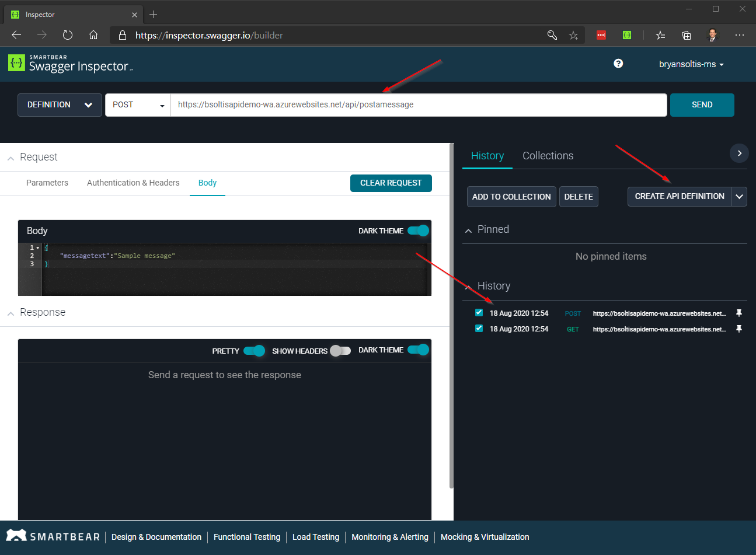Collapse the right panel with arrow button
The image size is (756, 555).
pos(739,153)
